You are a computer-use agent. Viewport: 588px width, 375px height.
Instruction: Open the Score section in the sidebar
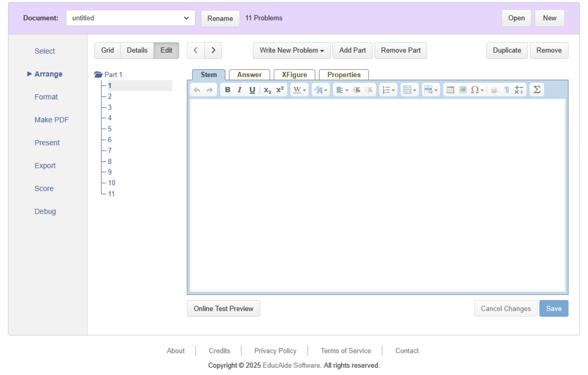[44, 188]
